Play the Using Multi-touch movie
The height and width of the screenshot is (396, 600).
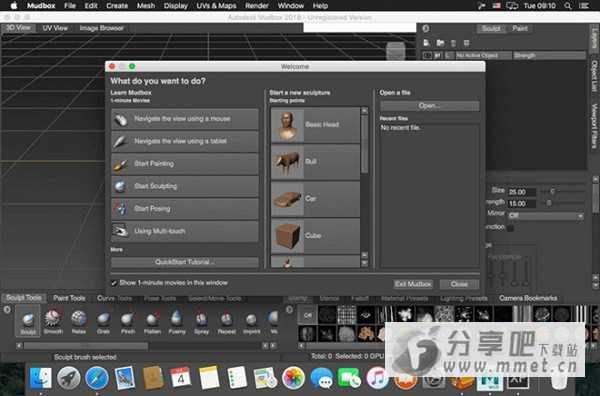pyautogui.click(x=185, y=231)
